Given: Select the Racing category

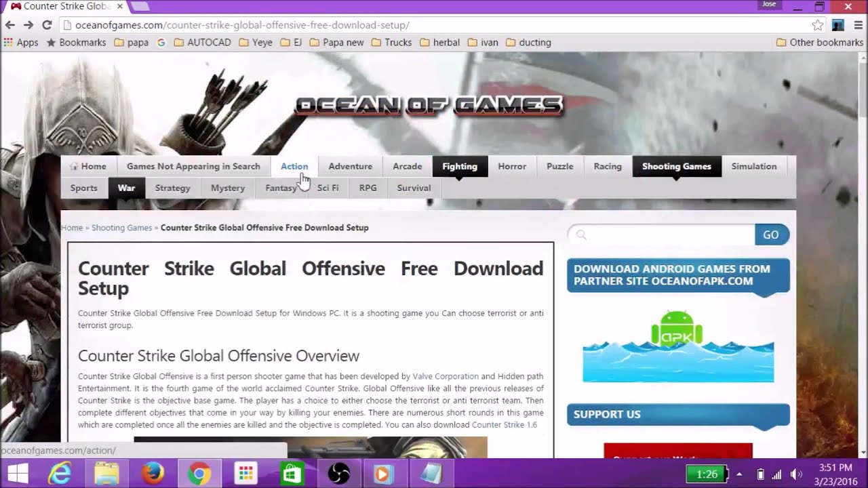Looking at the screenshot, I should click(x=608, y=166).
